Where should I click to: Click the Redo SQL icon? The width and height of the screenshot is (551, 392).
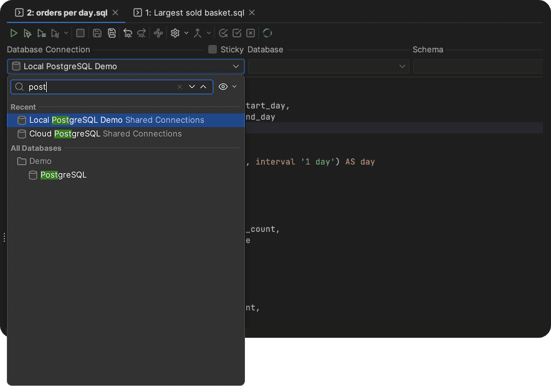pyautogui.click(x=141, y=34)
